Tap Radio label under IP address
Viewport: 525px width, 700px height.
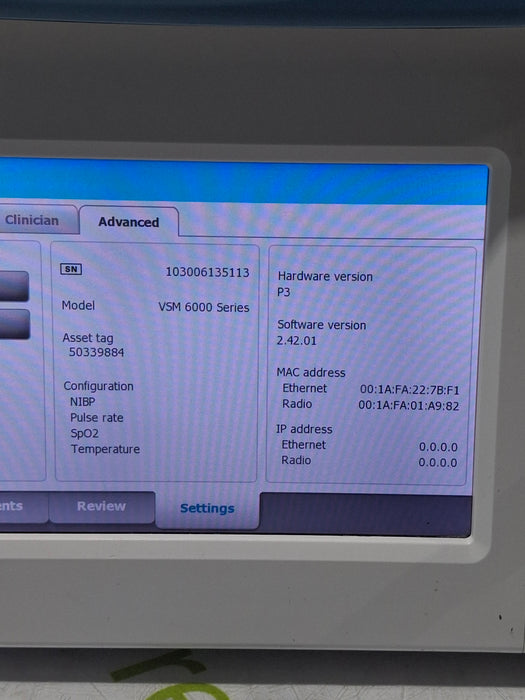coord(296,460)
